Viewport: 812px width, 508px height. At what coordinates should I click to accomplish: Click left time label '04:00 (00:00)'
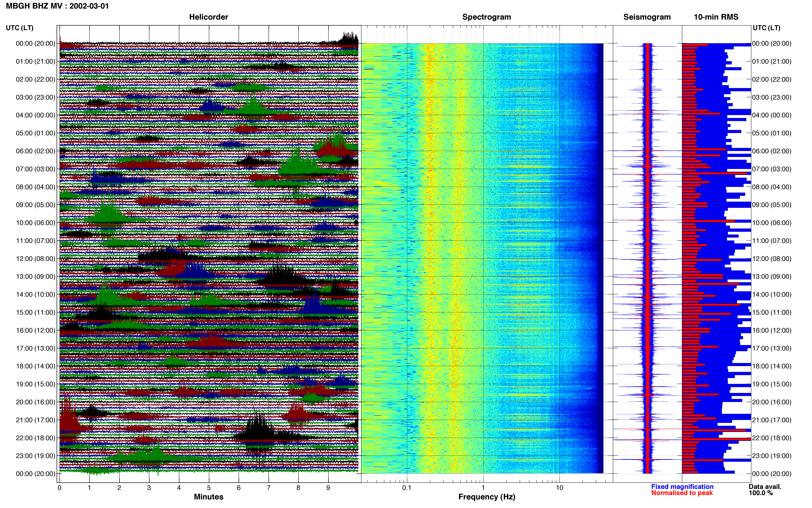click(x=36, y=115)
